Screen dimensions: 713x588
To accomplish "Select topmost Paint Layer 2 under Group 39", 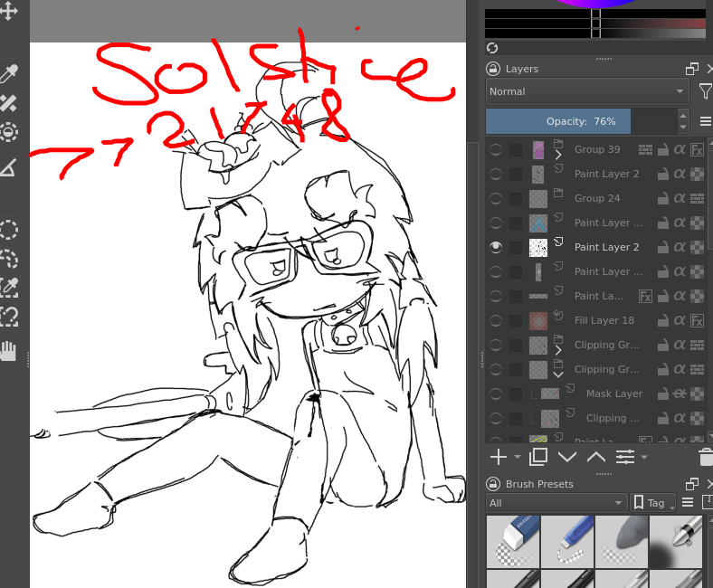I will tap(597, 174).
